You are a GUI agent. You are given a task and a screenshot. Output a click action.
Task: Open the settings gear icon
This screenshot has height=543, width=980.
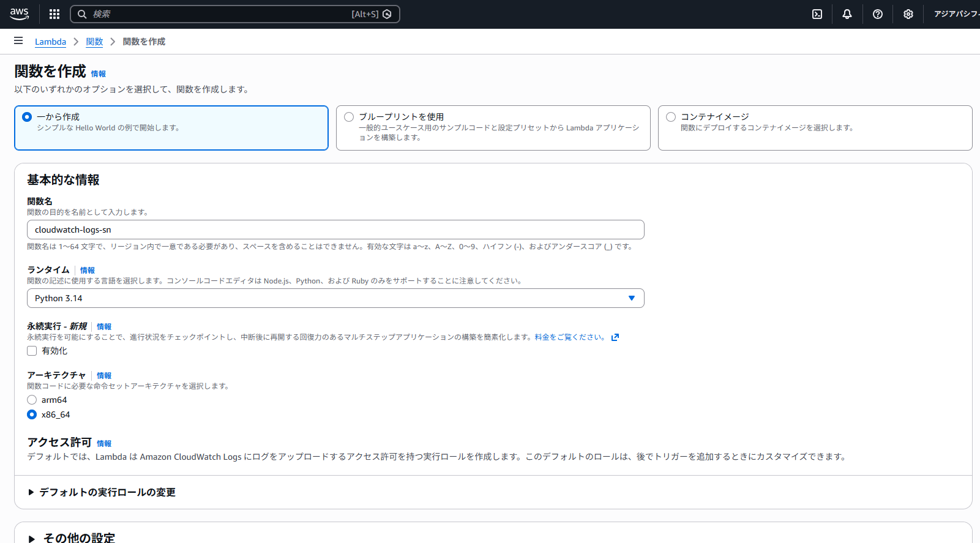[x=908, y=14]
